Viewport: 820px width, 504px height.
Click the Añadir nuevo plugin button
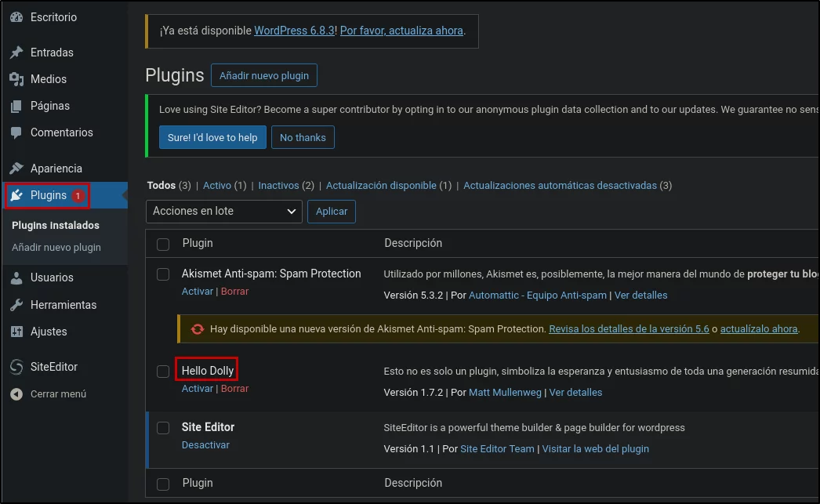264,75
